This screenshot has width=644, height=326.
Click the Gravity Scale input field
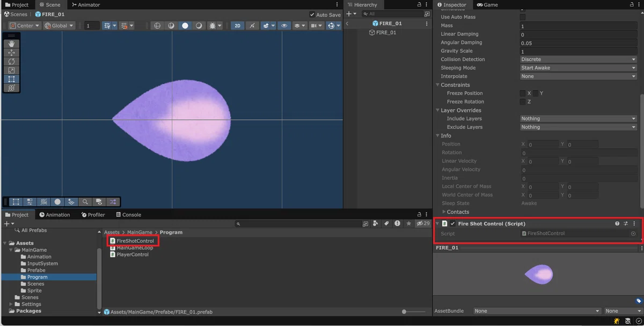coord(579,51)
